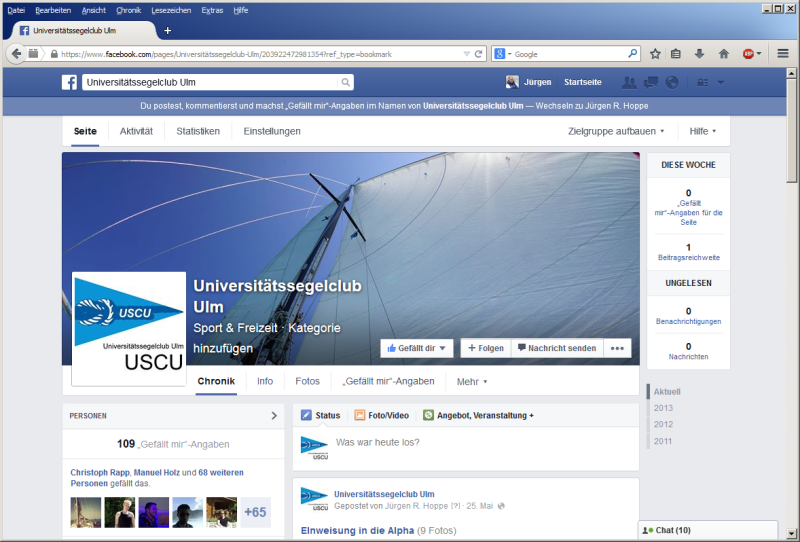
Task: Click the Facebook logo icon
Action: (x=69, y=82)
